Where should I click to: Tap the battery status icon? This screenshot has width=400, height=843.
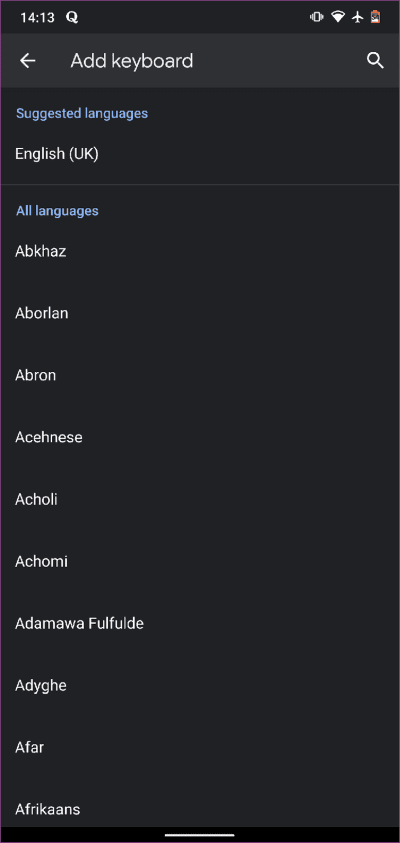[x=375, y=17]
